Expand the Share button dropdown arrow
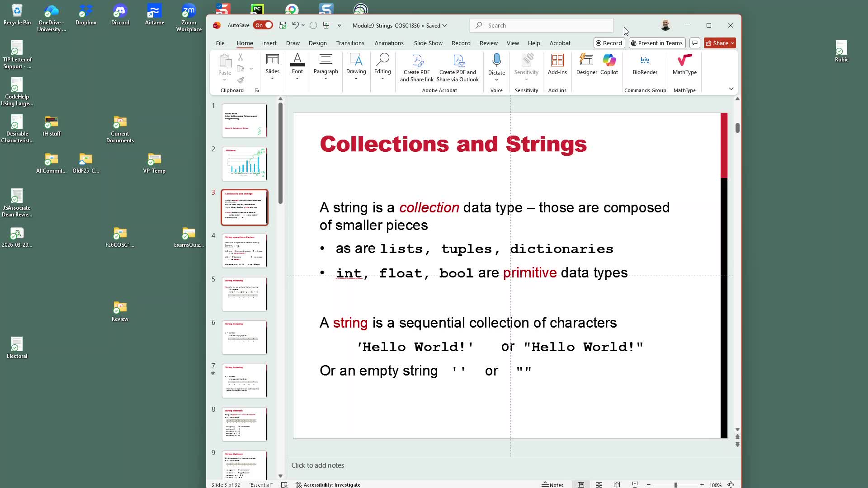 (732, 43)
